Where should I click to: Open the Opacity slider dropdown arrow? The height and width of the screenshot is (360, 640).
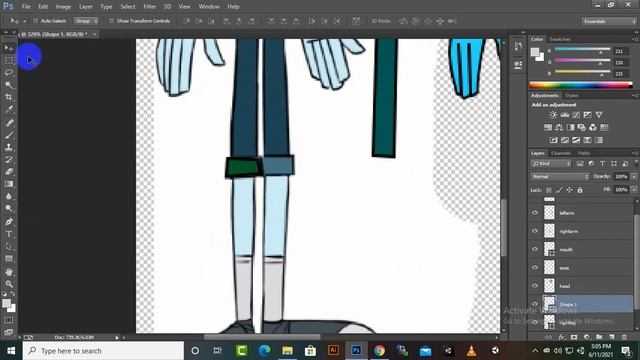[634, 176]
